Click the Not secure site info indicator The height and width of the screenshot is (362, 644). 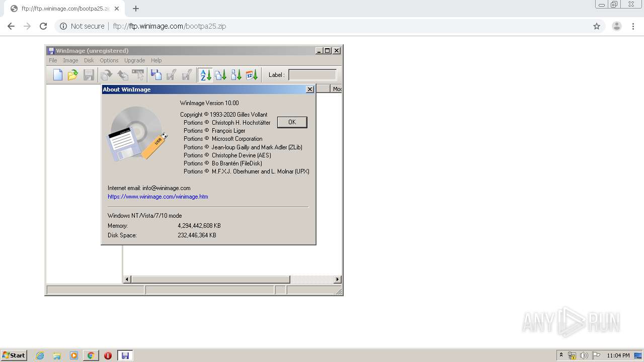tap(82, 26)
